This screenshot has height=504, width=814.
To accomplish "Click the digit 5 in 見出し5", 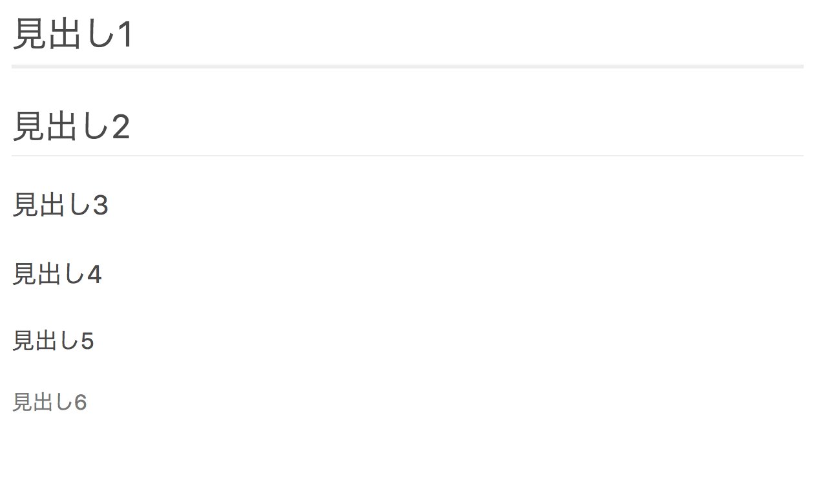I will pos(88,341).
